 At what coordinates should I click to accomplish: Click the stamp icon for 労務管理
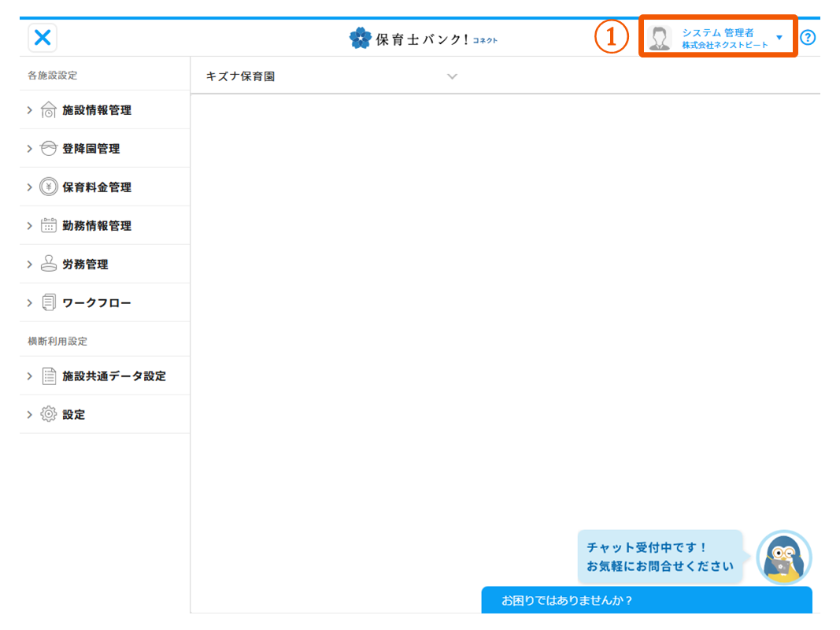point(48,265)
